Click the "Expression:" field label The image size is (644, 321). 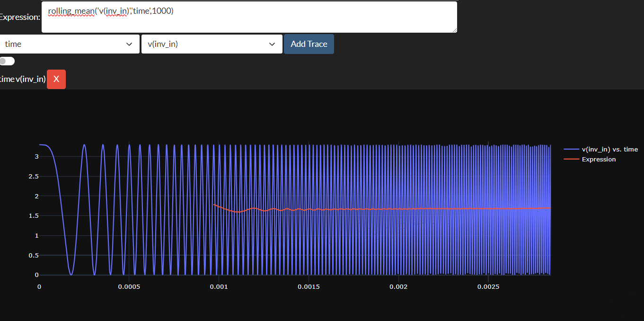point(20,17)
